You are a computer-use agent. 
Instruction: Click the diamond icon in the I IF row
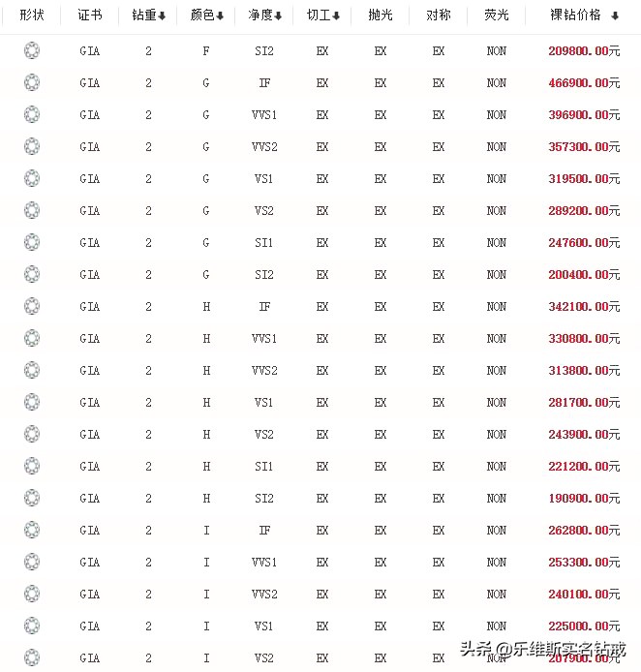pyautogui.click(x=32, y=531)
